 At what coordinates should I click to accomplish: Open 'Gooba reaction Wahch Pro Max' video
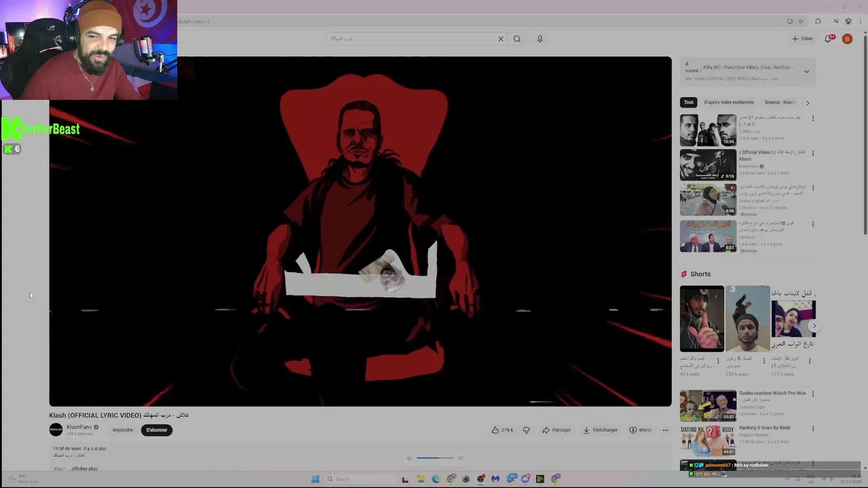coord(772,393)
